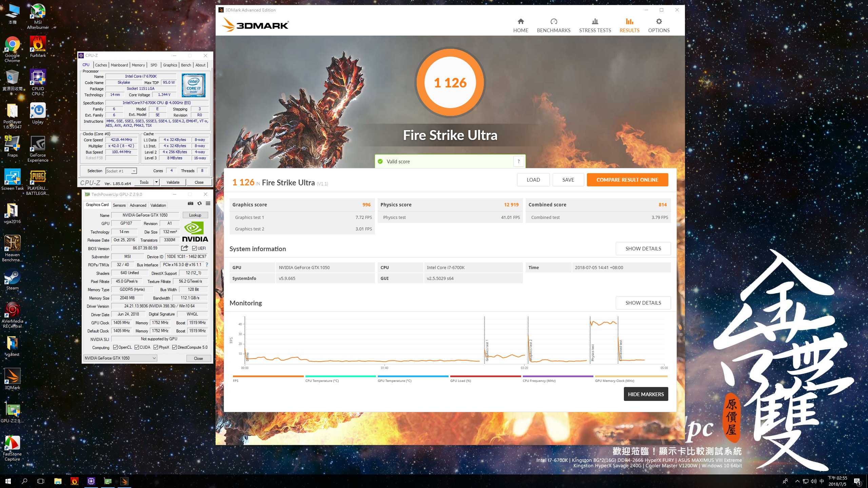Open Heaven Benchmark desktop icon
Screen dimensions: 868x488
click(13, 249)
